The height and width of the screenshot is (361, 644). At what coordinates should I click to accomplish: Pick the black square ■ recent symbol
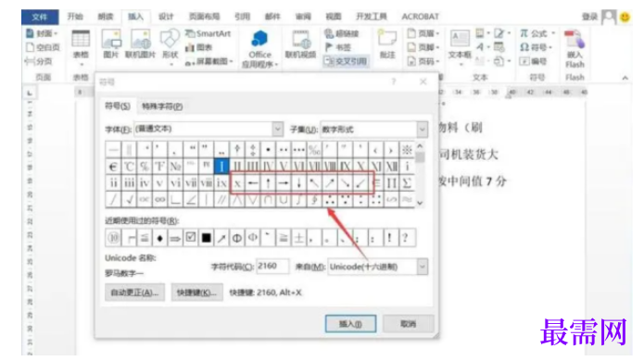click(207, 238)
